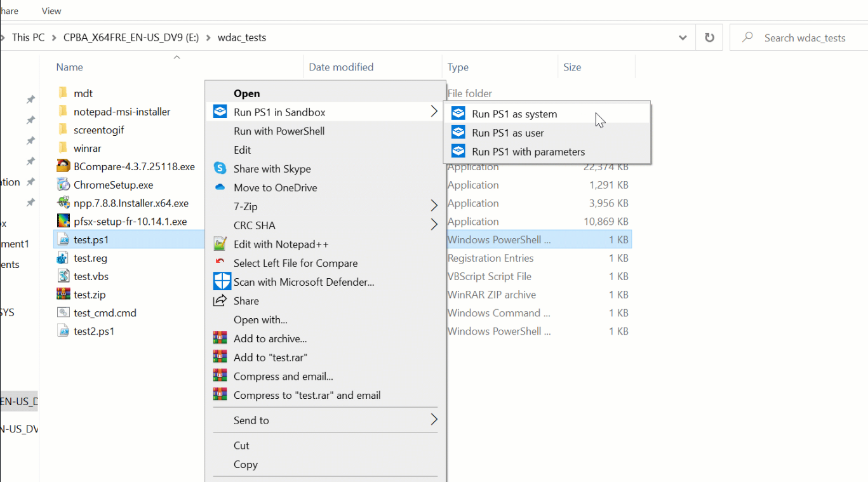
Task: Choose Run with PowerShell menu entry
Action: (279, 131)
